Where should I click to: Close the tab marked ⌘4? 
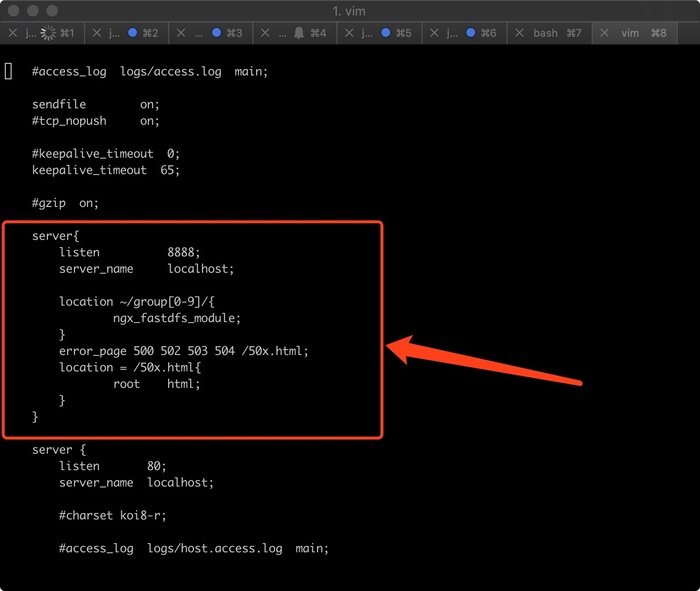[x=265, y=33]
